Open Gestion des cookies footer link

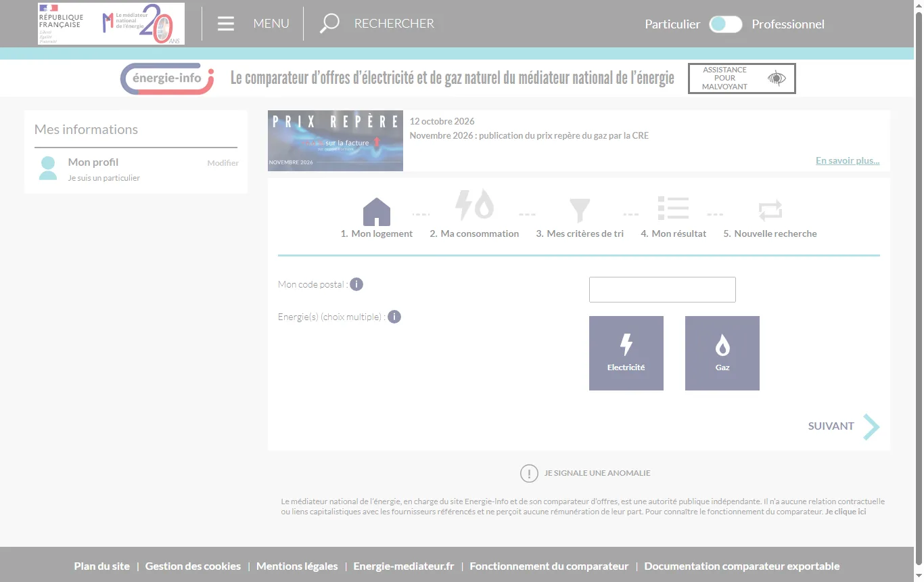[193, 566]
